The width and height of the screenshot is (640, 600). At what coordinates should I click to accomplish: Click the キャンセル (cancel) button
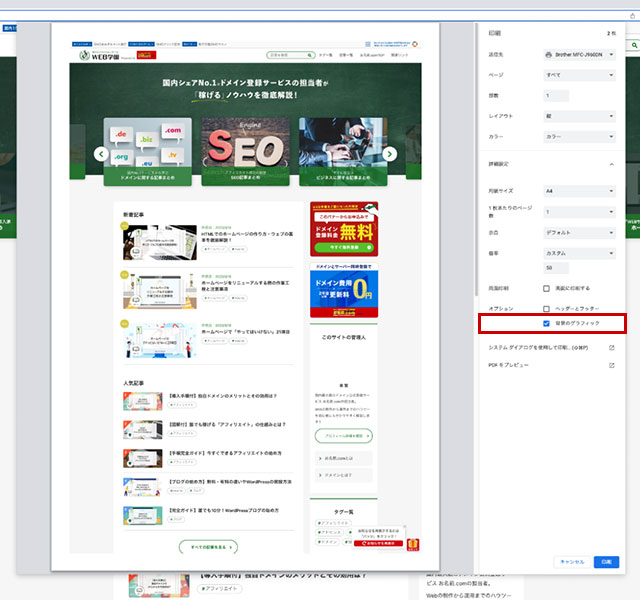[x=572, y=562]
